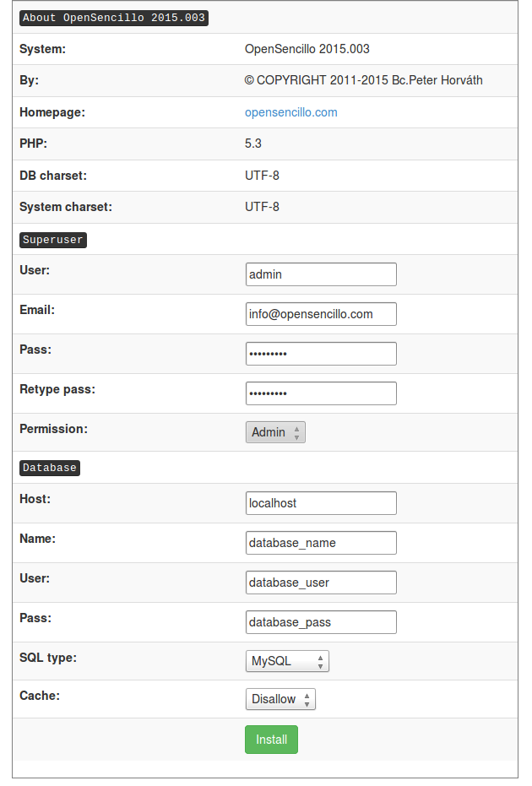532x786 pixels.
Task: Select the database_name input field
Action: [x=321, y=542]
